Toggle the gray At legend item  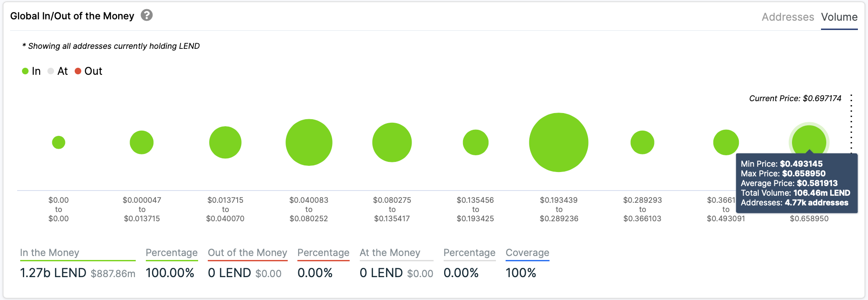tap(58, 71)
